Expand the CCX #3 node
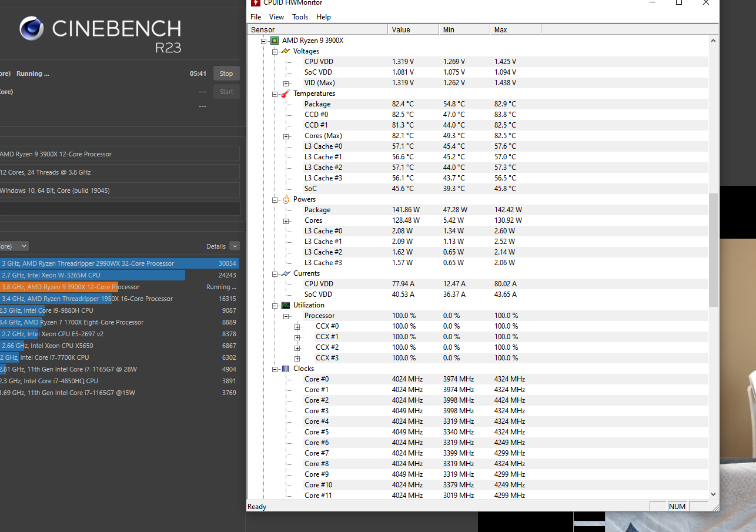Viewport: 756px width, 532px height. (297, 359)
